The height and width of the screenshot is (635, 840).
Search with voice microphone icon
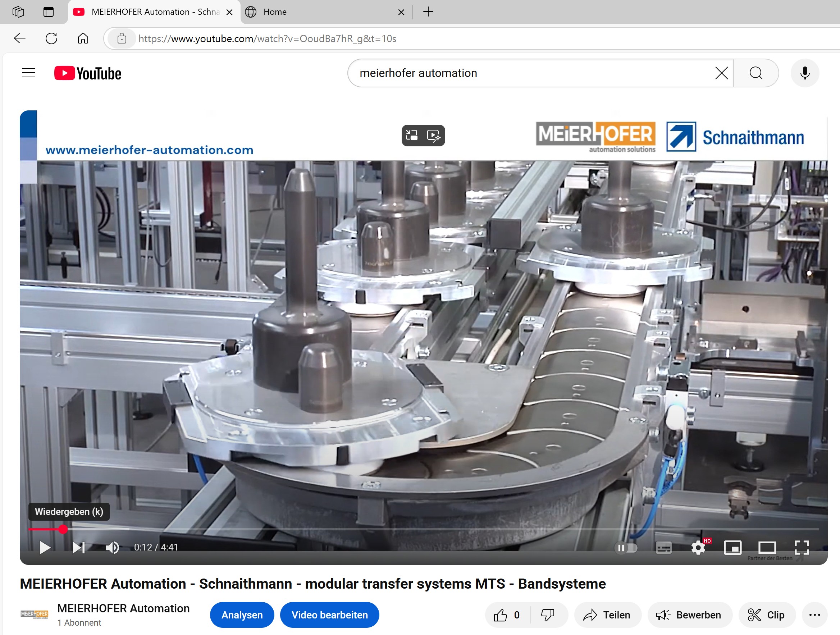pyautogui.click(x=805, y=73)
